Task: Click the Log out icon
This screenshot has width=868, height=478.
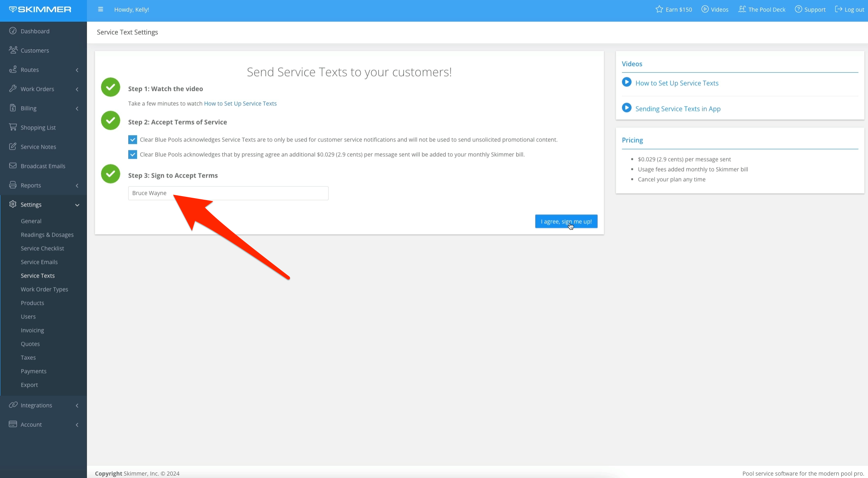Action: (839, 9)
